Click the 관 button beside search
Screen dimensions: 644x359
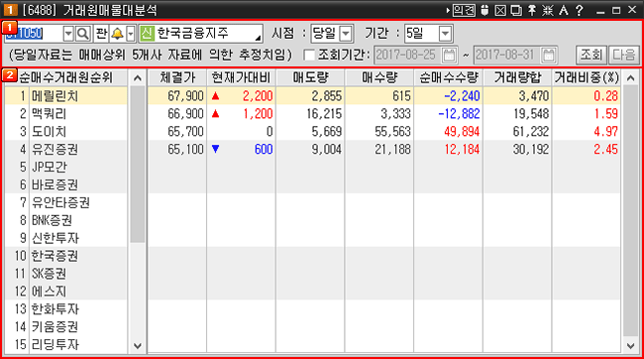click(x=101, y=34)
